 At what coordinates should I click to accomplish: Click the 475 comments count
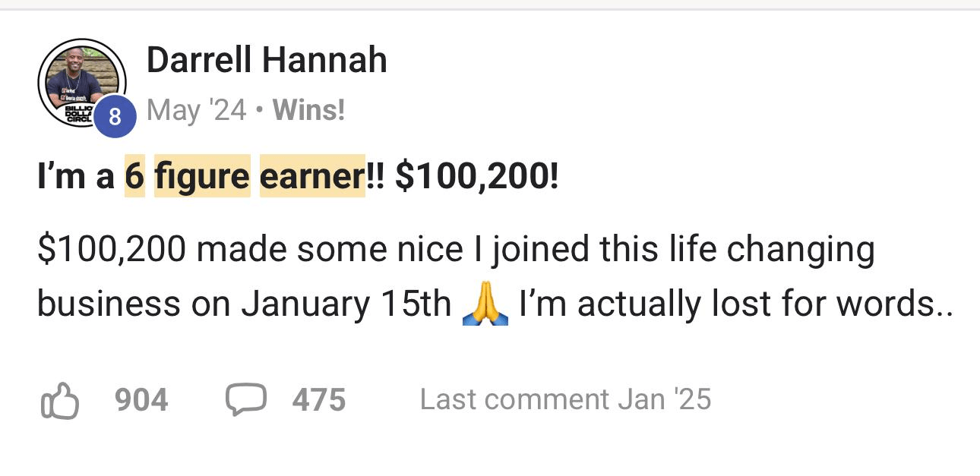[319, 400]
